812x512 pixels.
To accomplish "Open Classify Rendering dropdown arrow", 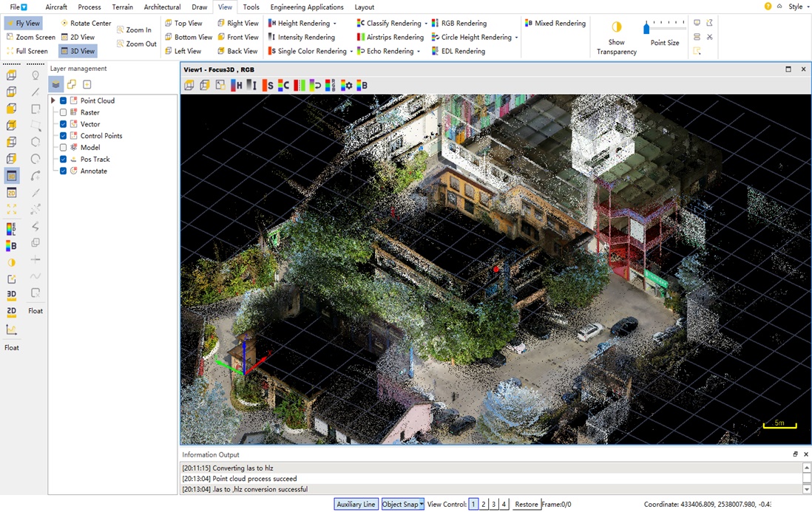I will click(x=426, y=24).
